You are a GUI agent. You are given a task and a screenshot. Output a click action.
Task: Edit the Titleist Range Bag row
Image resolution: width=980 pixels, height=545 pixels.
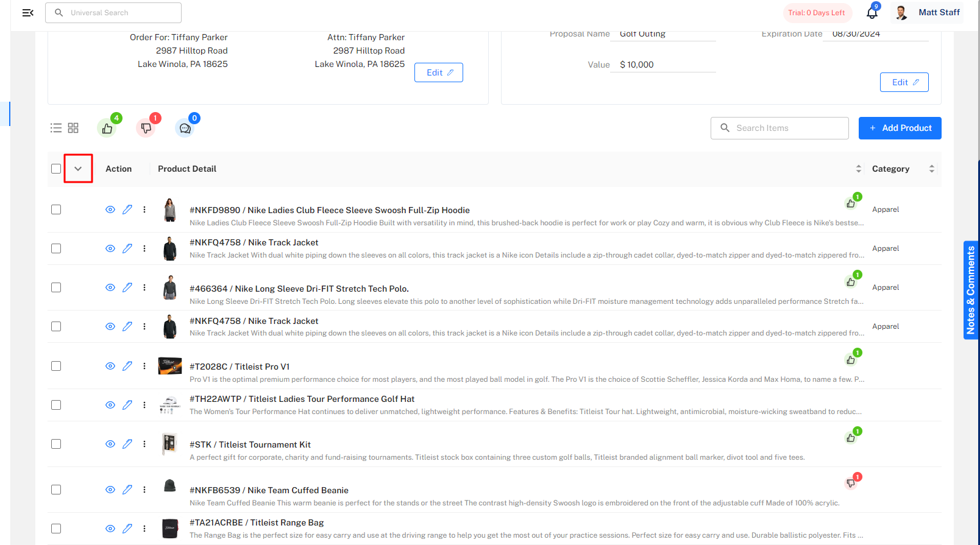[127, 529]
